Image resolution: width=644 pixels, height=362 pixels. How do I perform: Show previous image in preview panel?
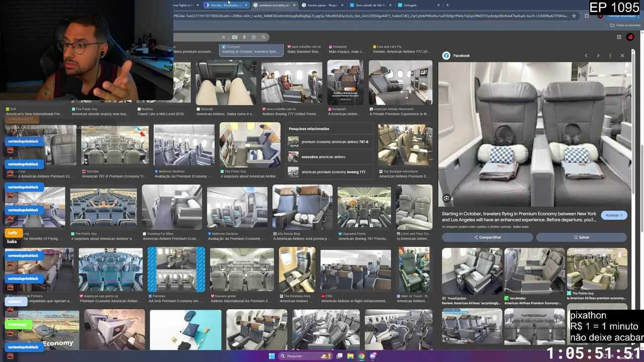[586, 56]
